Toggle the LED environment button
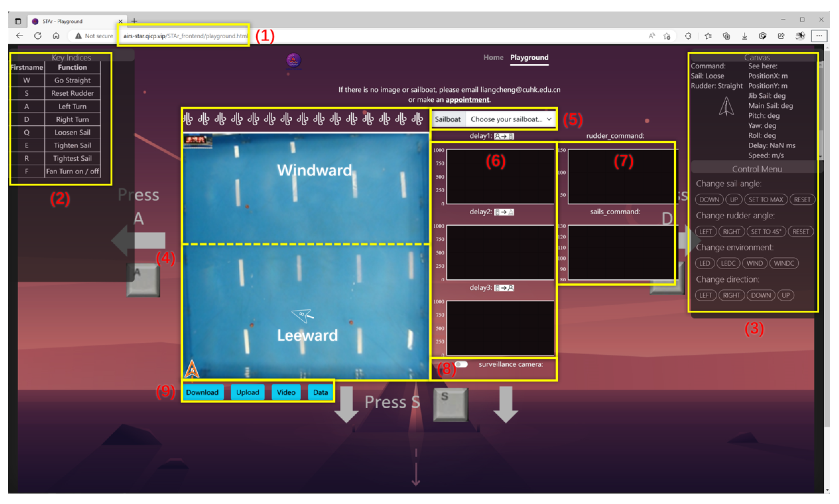Screen dimensions: 839x504 click(704, 263)
